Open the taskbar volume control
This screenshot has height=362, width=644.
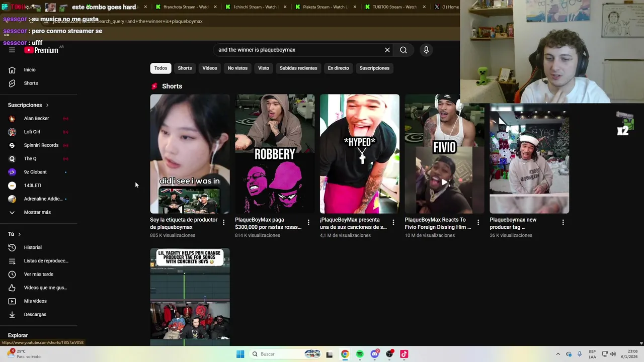coord(613,354)
